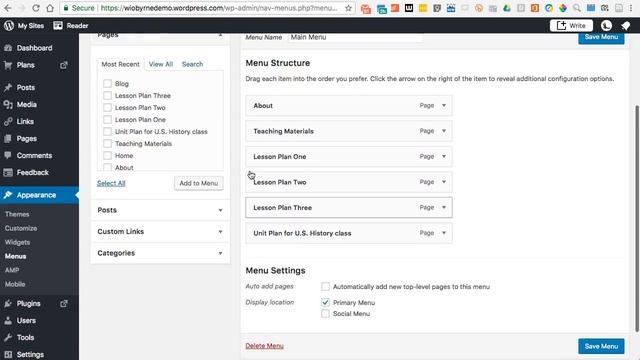The image size is (640, 360).
Task: Expand the Custom Links accordion section
Action: 160,231
